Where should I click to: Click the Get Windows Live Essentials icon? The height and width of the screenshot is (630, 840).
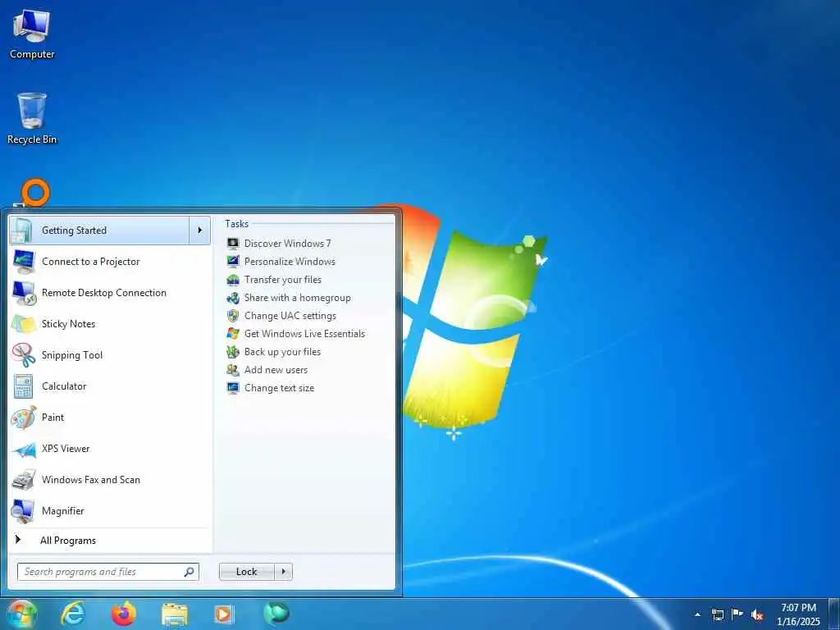coord(233,334)
